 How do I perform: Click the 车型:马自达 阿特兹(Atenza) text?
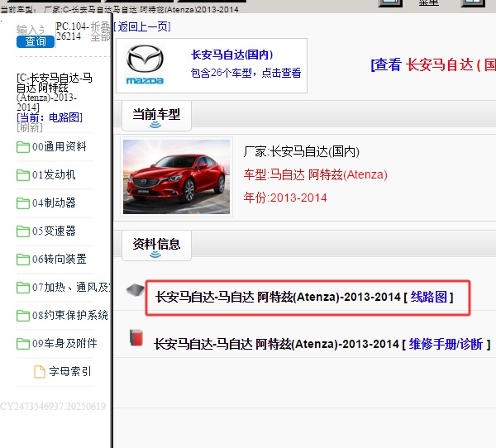point(316,174)
